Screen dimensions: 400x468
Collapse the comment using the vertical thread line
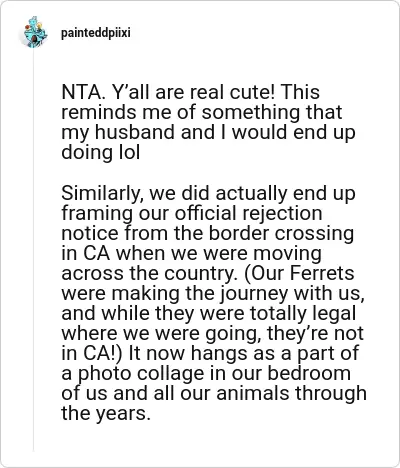[x=33, y=250]
